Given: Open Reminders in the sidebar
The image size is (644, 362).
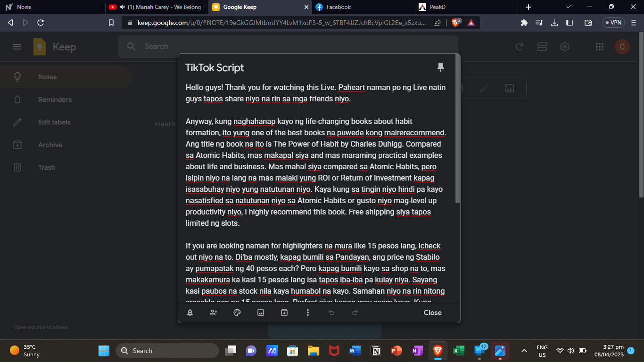Looking at the screenshot, I should (x=66, y=99).
